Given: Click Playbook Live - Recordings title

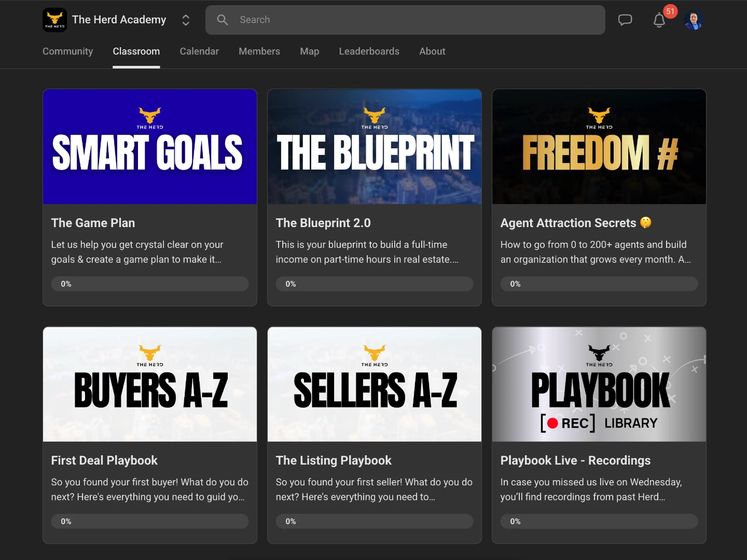Looking at the screenshot, I should (x=575, y=460).
